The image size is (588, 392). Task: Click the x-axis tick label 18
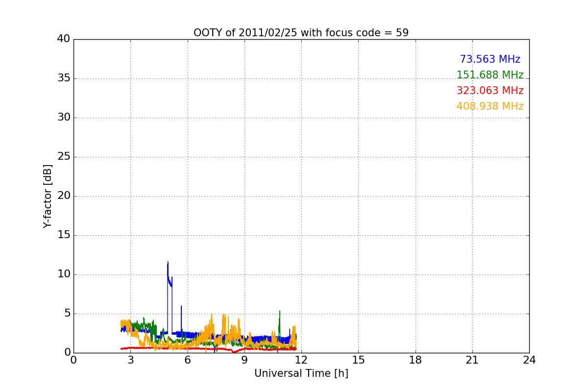click(416, 360)
